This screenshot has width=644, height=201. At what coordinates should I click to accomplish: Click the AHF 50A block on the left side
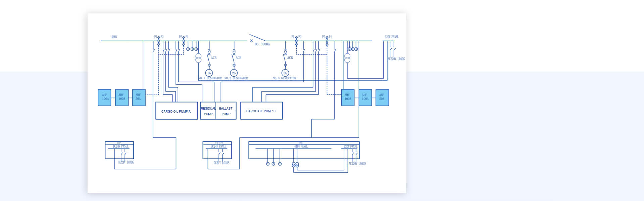tap(139, 97)
